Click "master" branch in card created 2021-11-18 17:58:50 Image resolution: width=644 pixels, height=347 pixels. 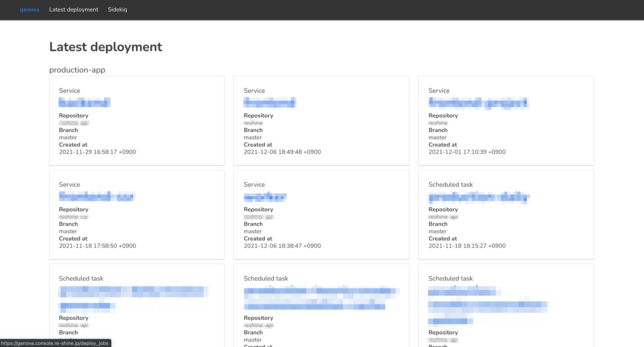(x=68, y=231)
